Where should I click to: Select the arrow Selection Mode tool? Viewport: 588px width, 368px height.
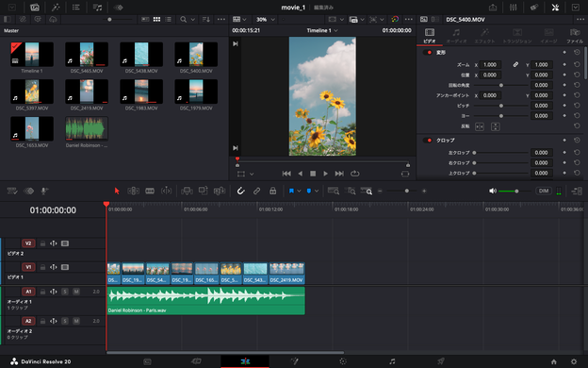(117, 192)
